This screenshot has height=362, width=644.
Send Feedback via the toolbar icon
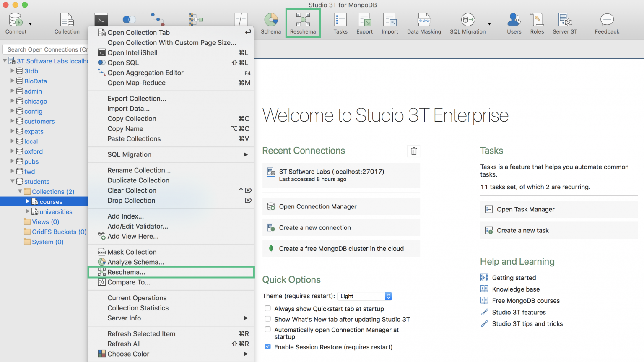tap(607, 23)
